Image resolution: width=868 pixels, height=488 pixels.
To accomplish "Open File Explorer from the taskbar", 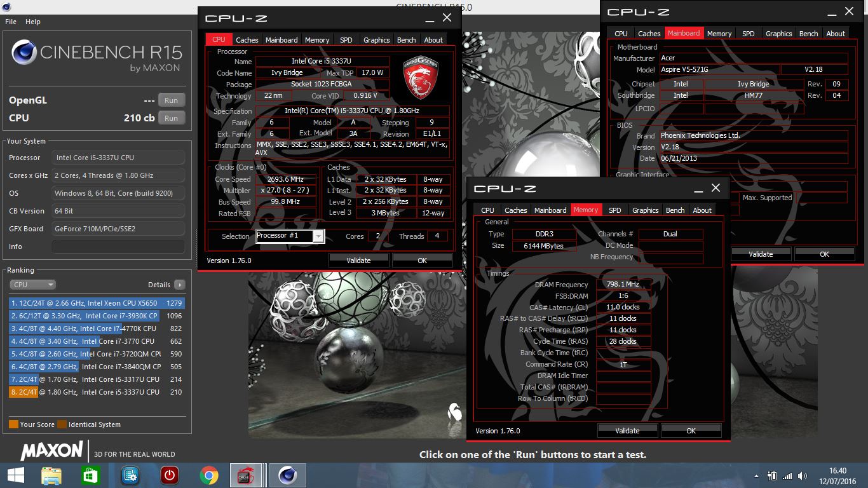I will pyautogui.click(x=51, y=475).
